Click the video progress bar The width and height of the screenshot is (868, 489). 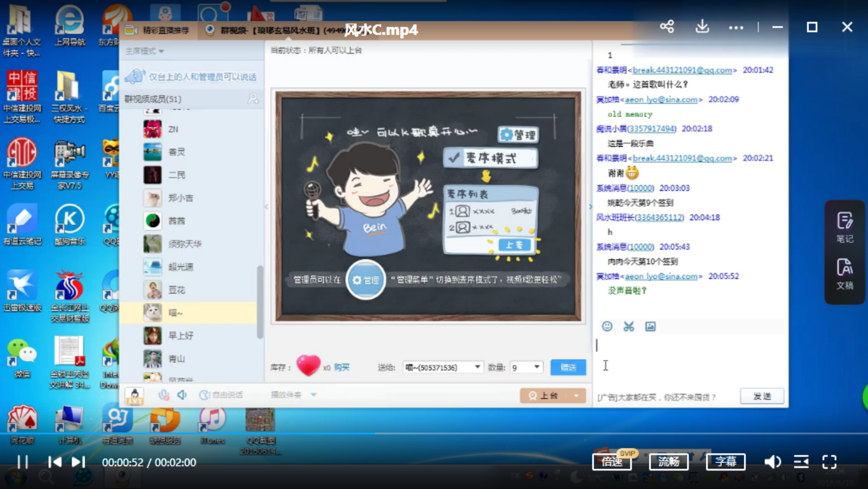pos(434,433)
